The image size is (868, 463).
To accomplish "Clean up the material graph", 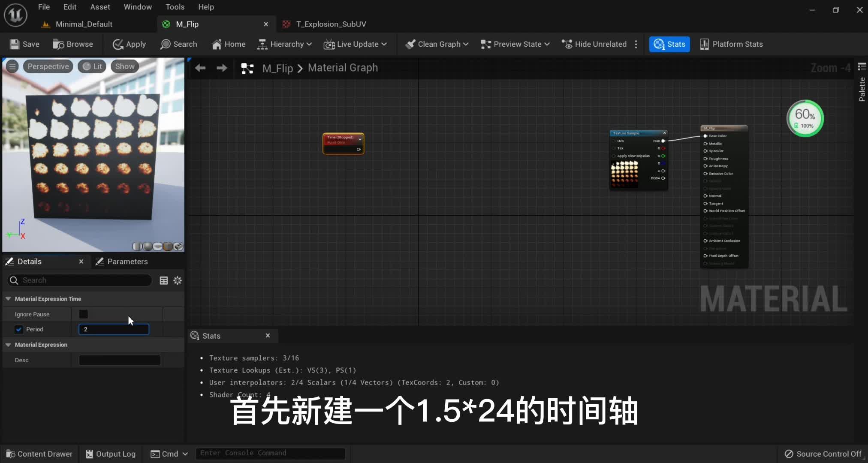I will (x=436, y=44).
